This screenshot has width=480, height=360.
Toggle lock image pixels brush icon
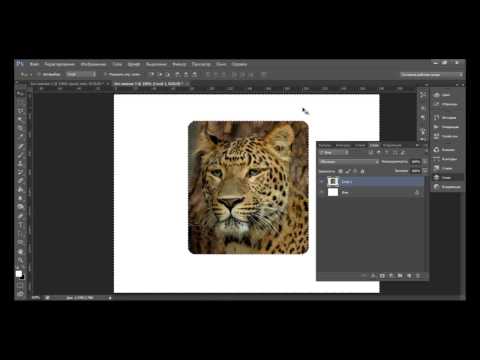tap(348, 171)
